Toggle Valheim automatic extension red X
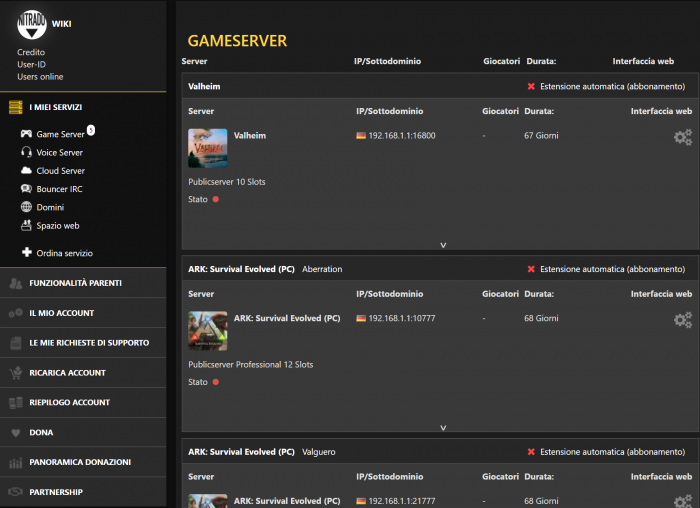 (x=531, y=86)
